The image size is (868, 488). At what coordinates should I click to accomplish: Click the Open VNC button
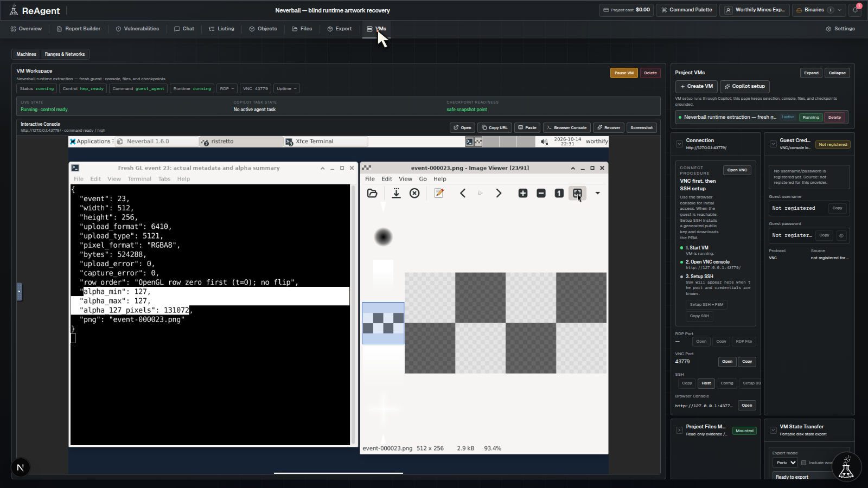pos(737,170)
